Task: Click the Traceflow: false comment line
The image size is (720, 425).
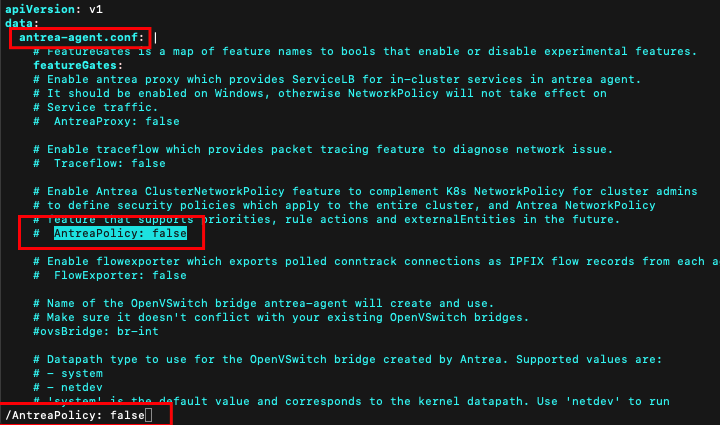Action: pyautogui.click(x=99, y=163)
